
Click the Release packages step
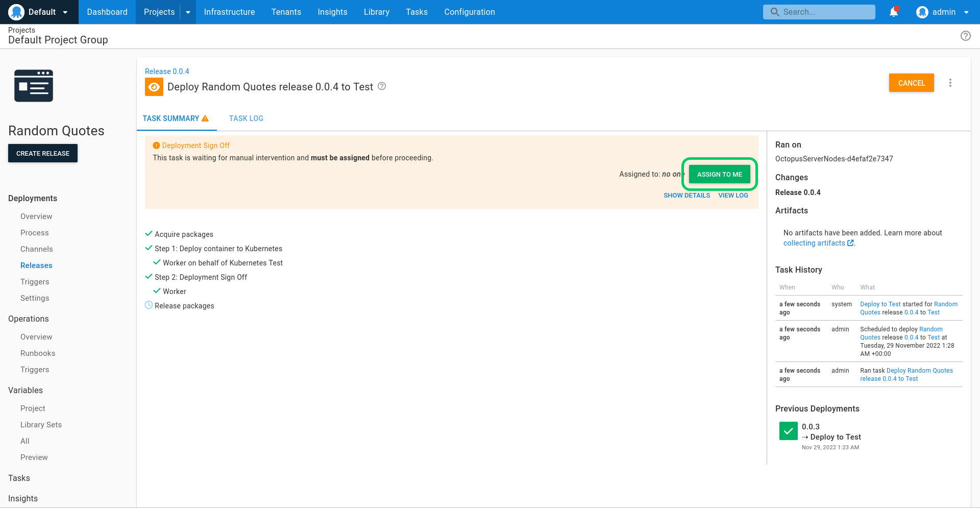click(184, 306)
